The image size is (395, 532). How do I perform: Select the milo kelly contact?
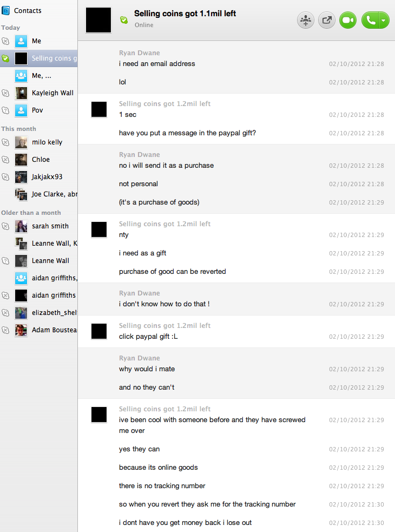[x=38, y=142]
